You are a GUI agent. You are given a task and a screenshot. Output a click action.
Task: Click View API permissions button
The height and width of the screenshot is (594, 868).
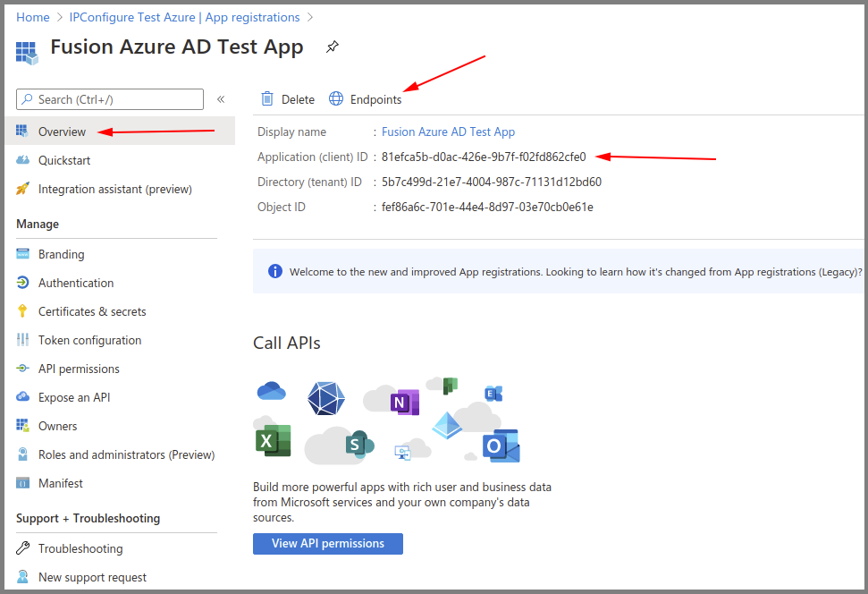click(328, 544)
